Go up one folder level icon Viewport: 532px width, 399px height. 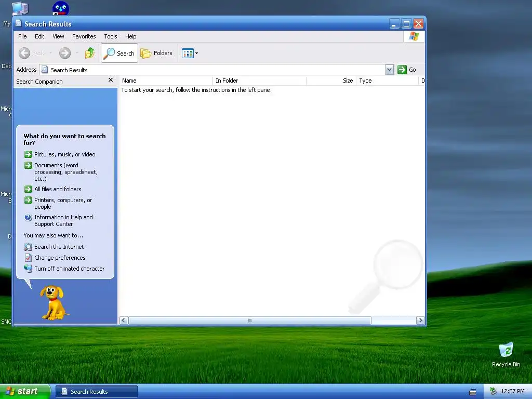[90, 53]
